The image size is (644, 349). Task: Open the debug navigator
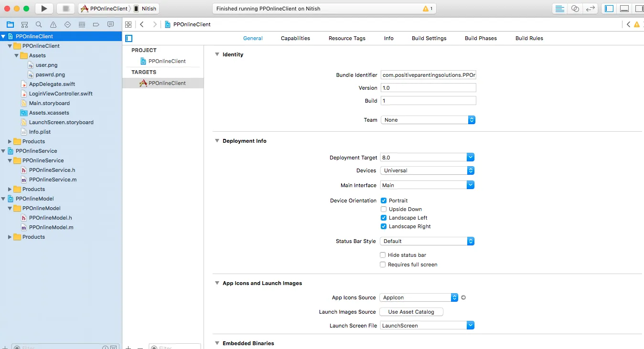[82, 24]
